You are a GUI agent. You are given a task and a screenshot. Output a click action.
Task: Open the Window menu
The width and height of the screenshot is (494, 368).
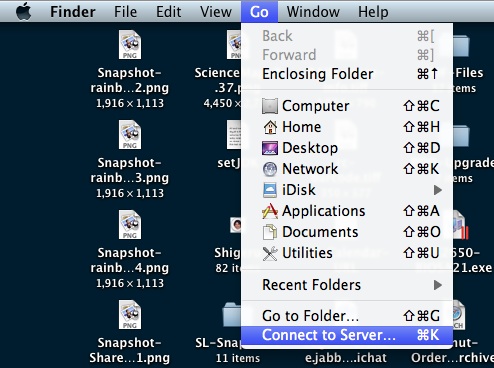click(313, 12)
